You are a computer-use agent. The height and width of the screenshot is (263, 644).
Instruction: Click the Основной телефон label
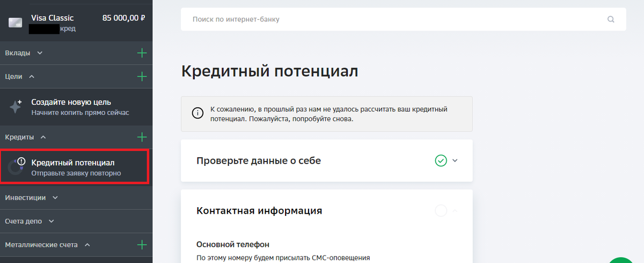tap(233, 244)
